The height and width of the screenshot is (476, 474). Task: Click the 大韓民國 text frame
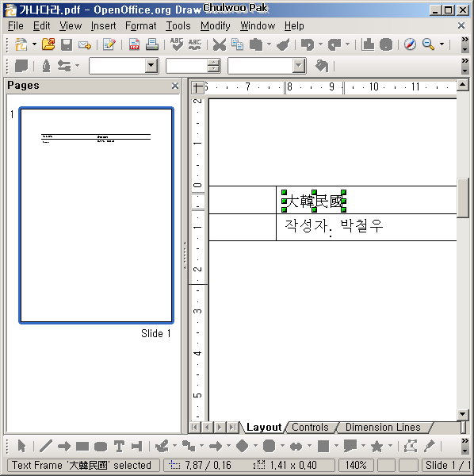(x=314, y=201)
